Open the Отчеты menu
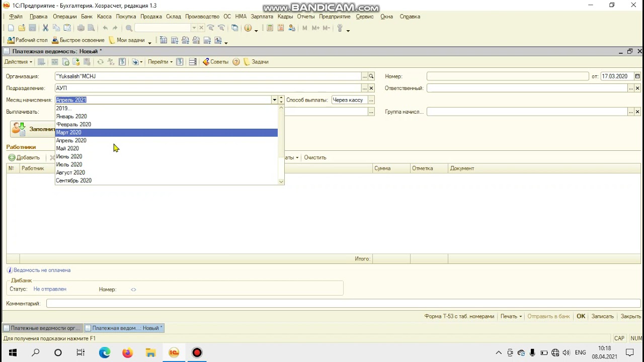 coord(305,17)
